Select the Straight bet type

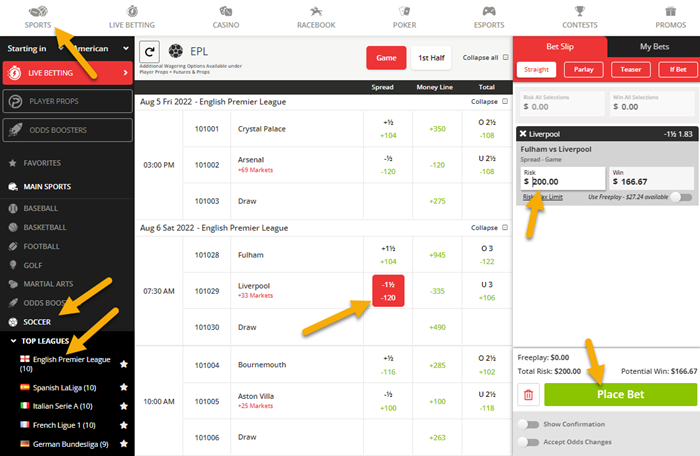tap(536, 69)
